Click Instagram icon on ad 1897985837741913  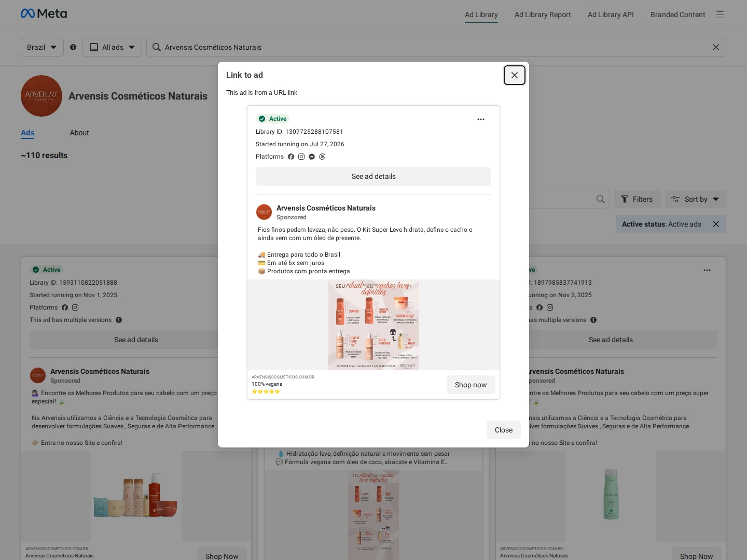click(550, 307)
